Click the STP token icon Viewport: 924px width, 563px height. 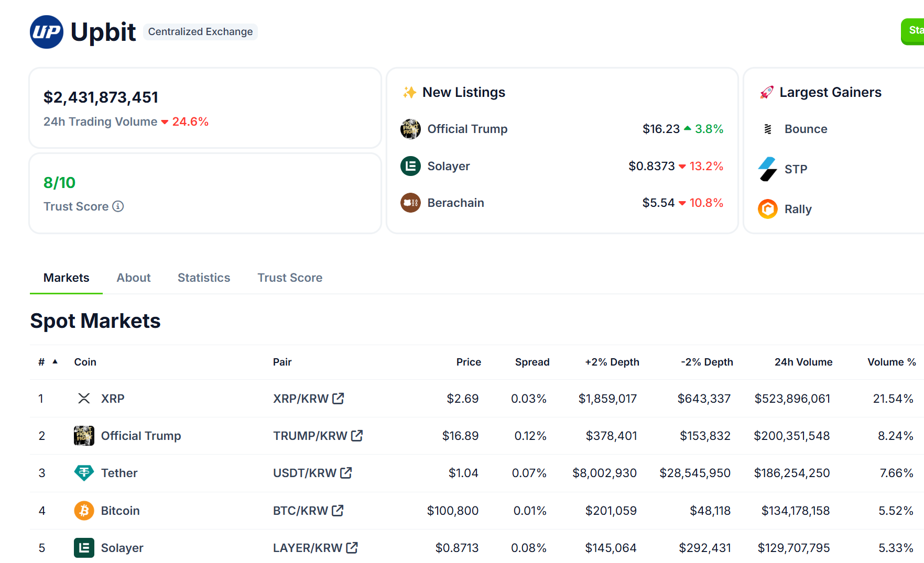point(767,169)
